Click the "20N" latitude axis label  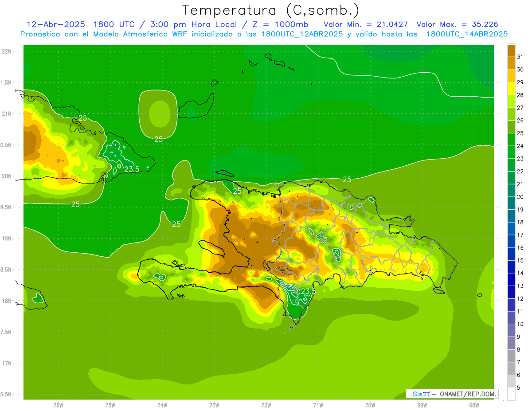point(7,176)
